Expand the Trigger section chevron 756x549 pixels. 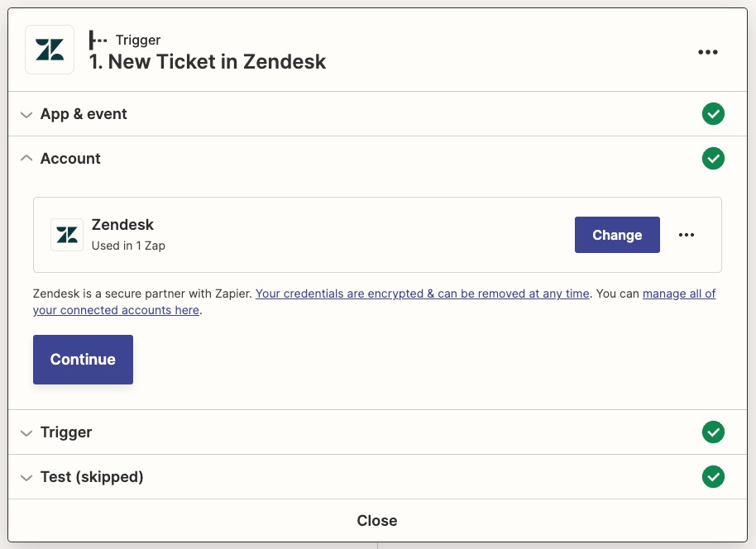[x=26, y=432]
